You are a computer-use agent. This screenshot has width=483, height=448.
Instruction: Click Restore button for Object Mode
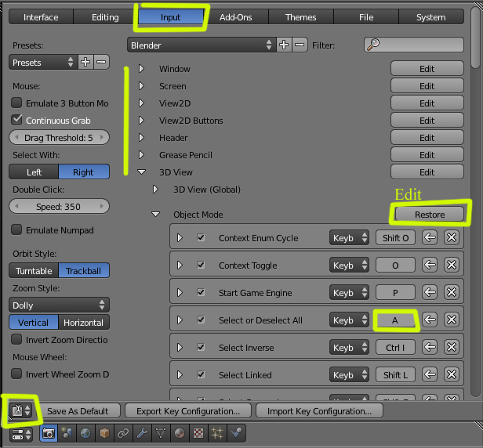pyautogui.click(x=430, y=214)
